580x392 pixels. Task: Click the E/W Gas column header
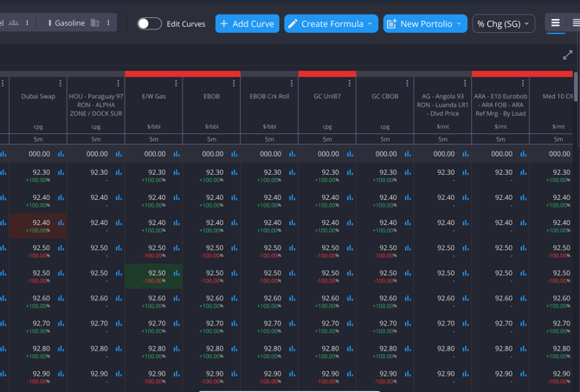click(x=154, y=96)
